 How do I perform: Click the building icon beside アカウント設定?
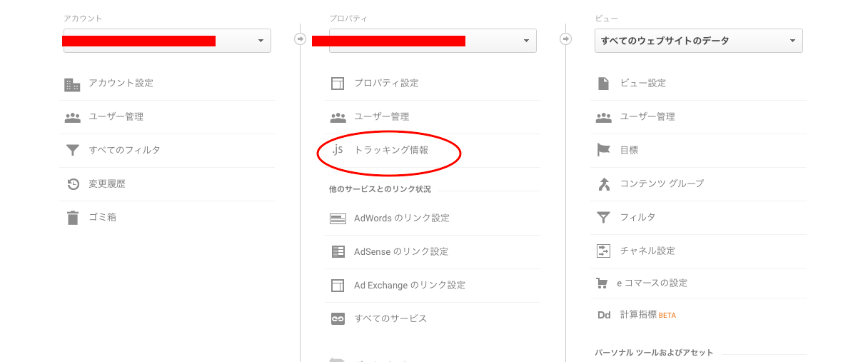pyautogui.click(x=72, y=84)
